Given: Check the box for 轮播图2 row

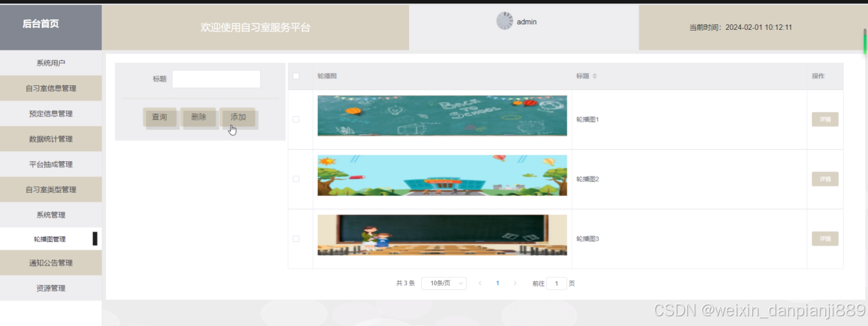Looking at the screenshot, I should coord(296,179).
